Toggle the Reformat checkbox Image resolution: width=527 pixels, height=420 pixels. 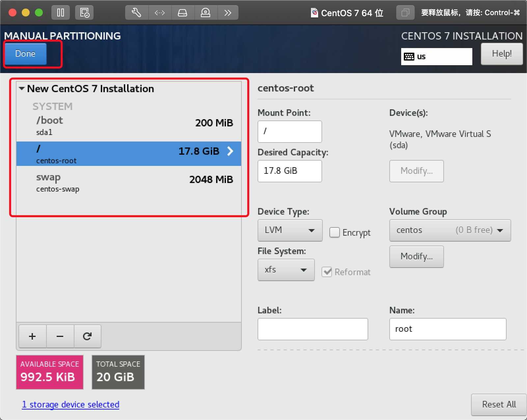[327, 272]
